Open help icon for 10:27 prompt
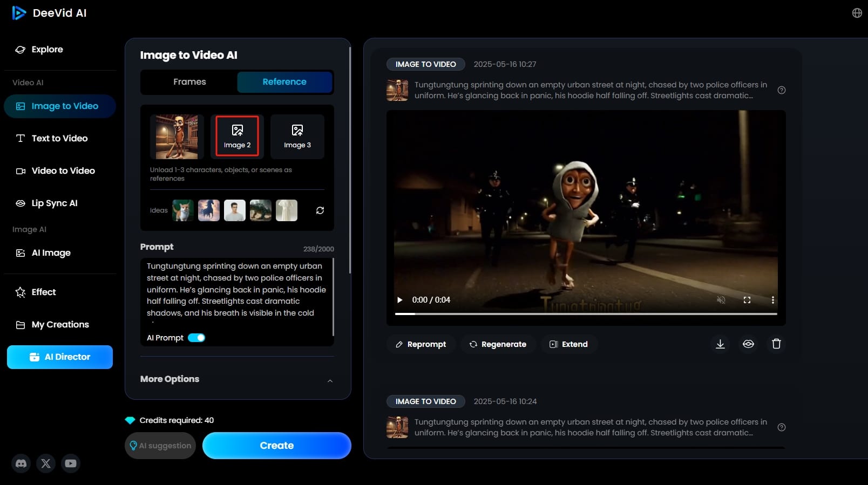 (782, 90)
